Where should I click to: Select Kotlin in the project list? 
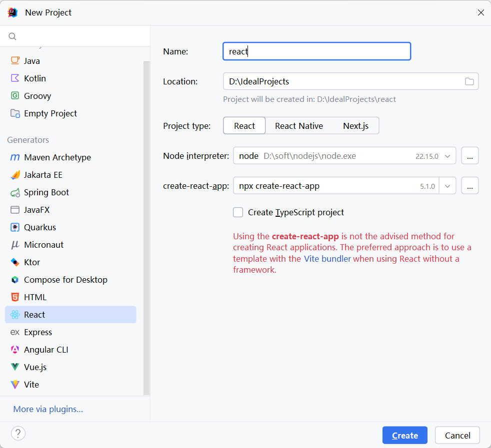(71, 78)
